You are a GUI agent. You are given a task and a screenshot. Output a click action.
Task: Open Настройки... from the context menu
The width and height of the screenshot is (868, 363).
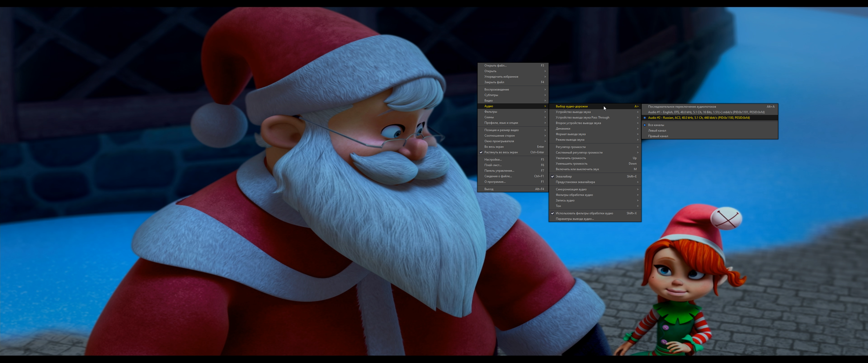point(493,160)
